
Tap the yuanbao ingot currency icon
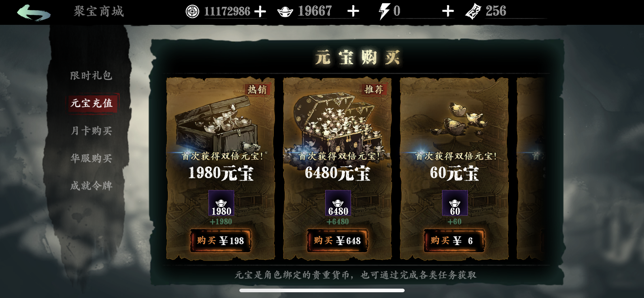(285, 12)
